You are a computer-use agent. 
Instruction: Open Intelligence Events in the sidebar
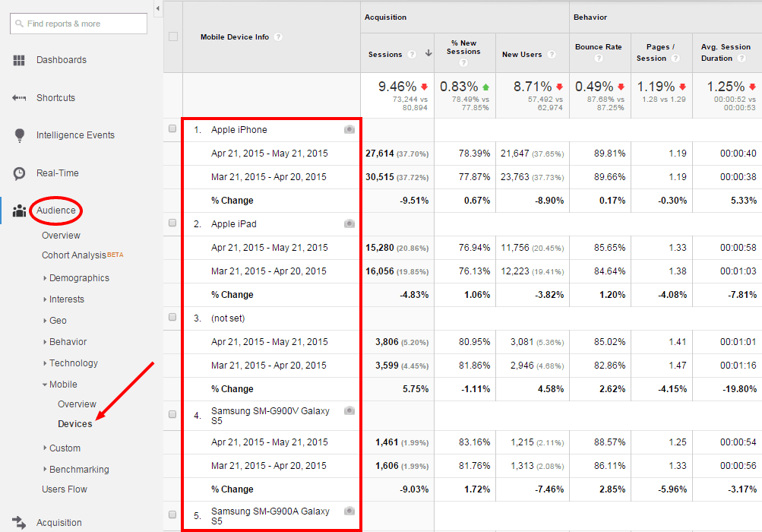point(75,135)
